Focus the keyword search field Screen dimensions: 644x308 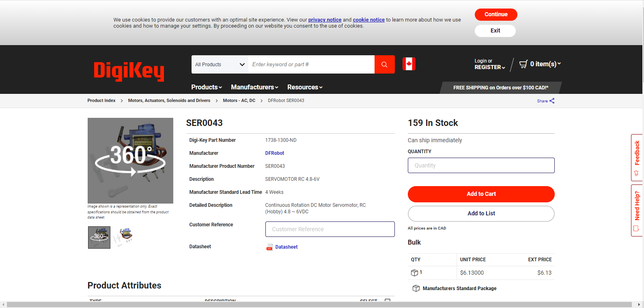[x=311, y=65]
